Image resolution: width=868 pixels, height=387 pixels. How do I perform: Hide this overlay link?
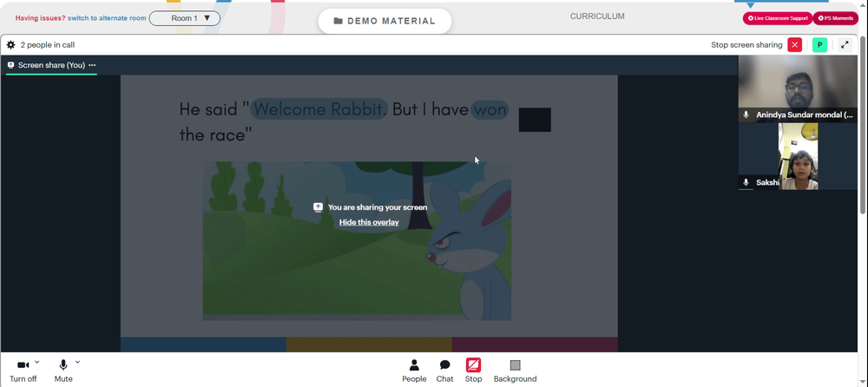tap(369, 222)
